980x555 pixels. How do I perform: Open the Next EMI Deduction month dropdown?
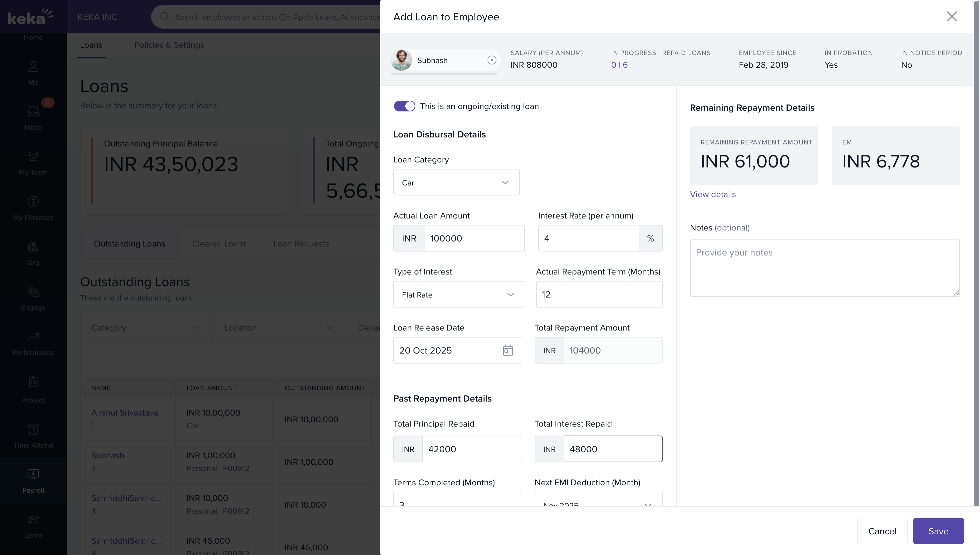click(598, 502)
